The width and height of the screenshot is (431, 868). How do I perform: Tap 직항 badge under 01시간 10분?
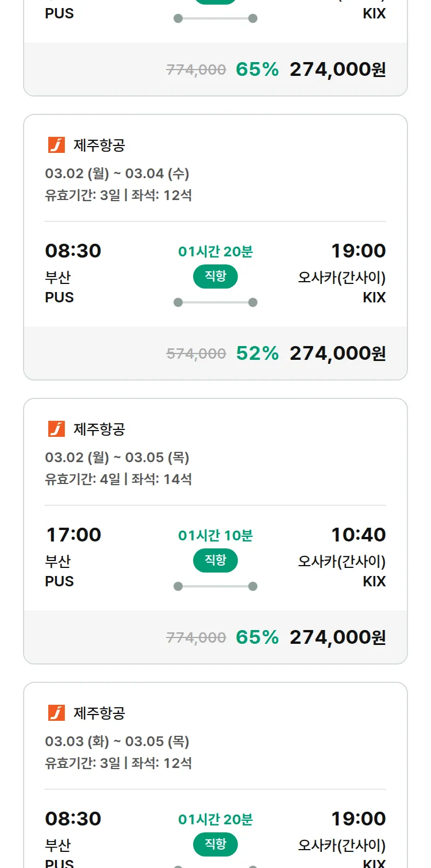click(215, 560)
